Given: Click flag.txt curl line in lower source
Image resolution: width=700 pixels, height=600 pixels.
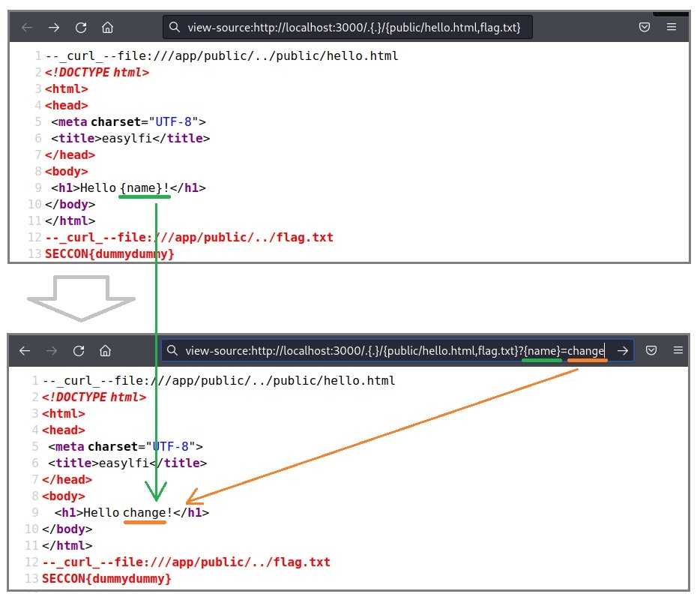Looking at the screenshot, I should click(186, 562).
